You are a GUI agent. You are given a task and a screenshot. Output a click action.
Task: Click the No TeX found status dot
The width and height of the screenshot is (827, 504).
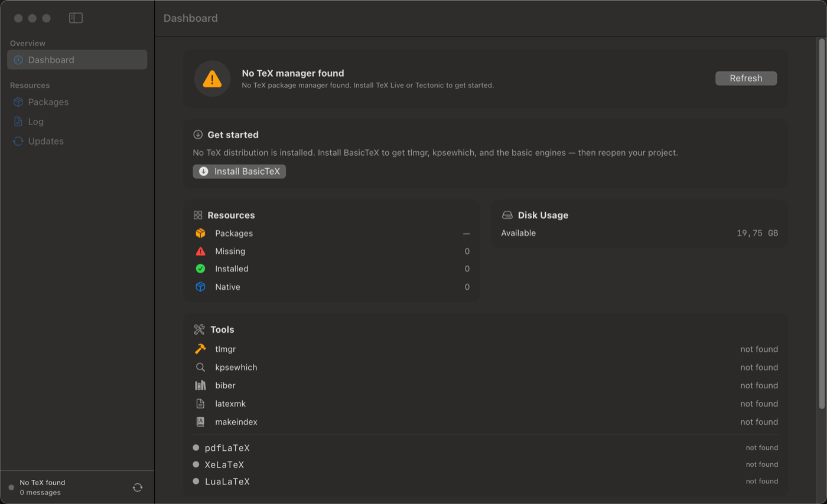click(x=11, y=487)
